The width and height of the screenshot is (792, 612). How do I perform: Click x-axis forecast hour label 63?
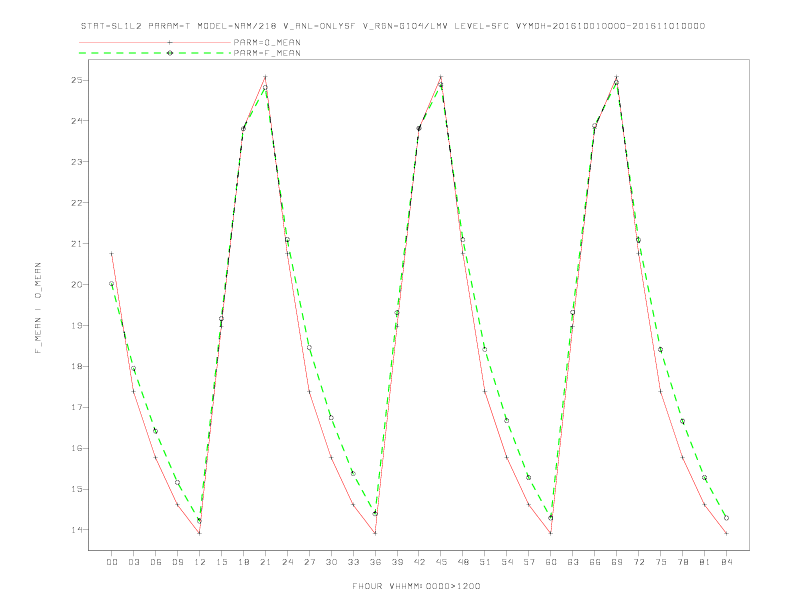click(x=573, y=562)
